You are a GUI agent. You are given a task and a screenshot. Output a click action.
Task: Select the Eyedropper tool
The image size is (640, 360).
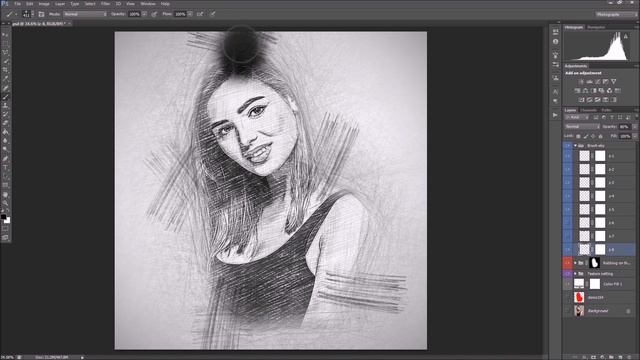5,79
